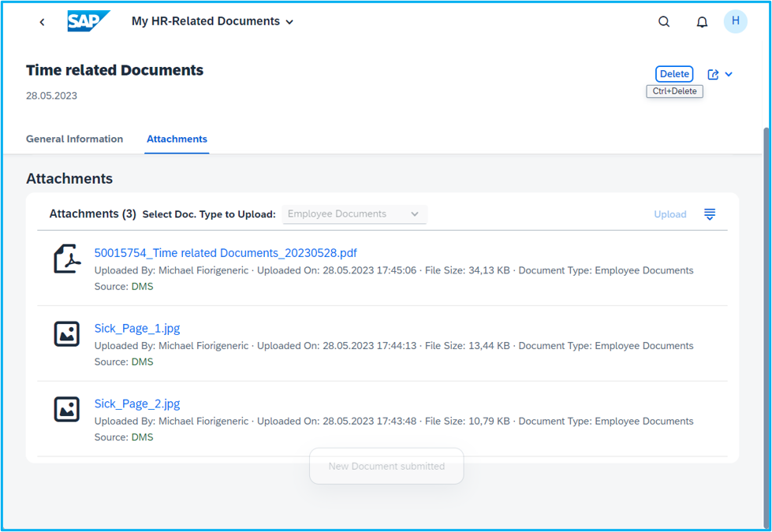
Task: Open the Employee Documents type dropdown
Action: [x=354, y=214]
